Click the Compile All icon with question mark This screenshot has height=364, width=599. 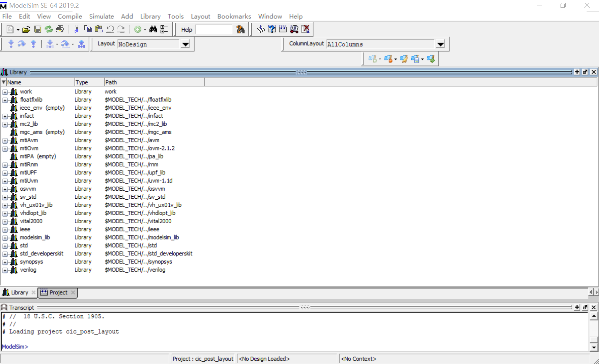coord(272,29)
